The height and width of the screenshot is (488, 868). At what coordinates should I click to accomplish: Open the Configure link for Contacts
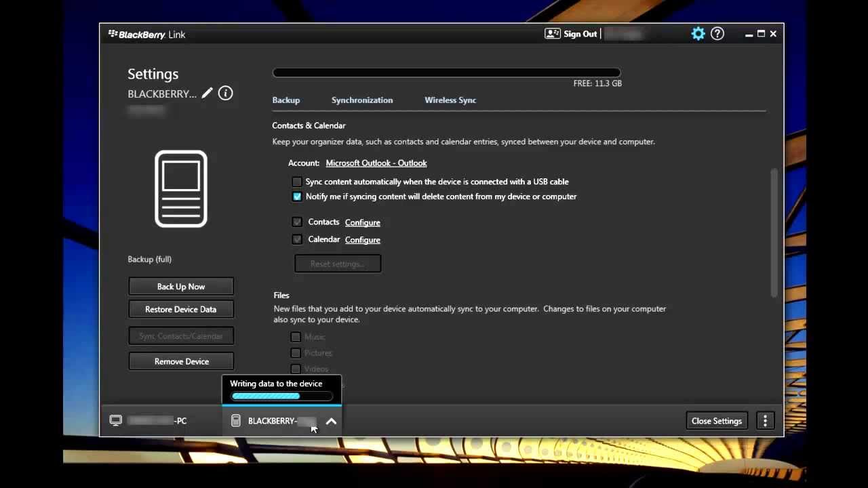click(363, 222)
